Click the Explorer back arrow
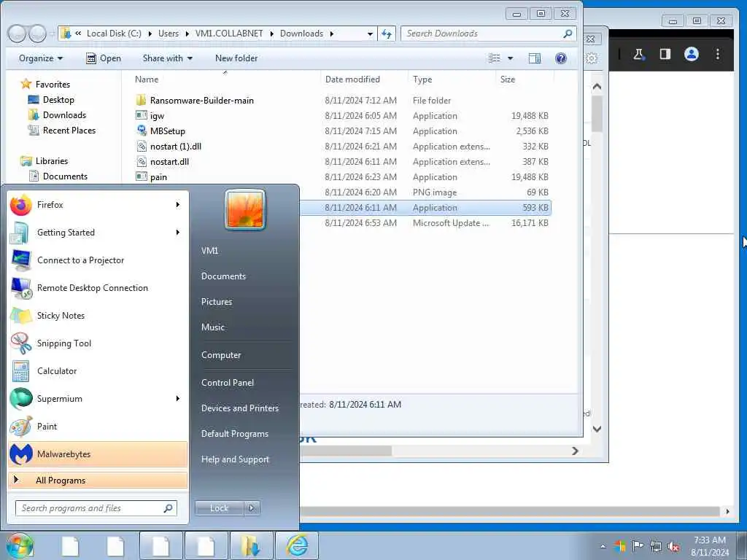 click(17, 34)
